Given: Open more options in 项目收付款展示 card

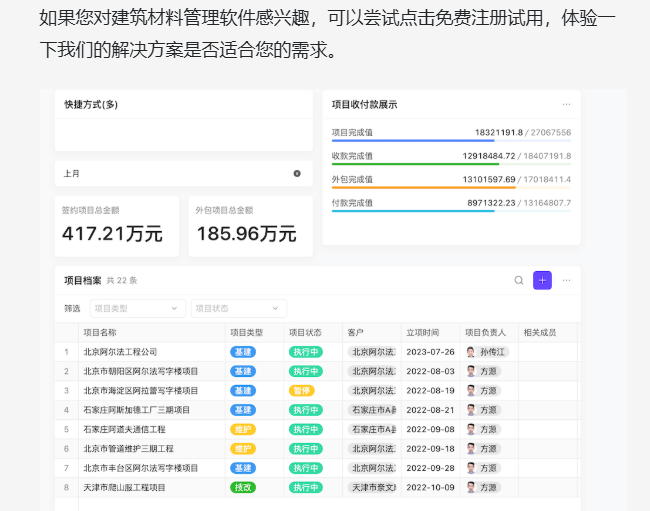Looking at the screenshot, I should click(566, 104).
